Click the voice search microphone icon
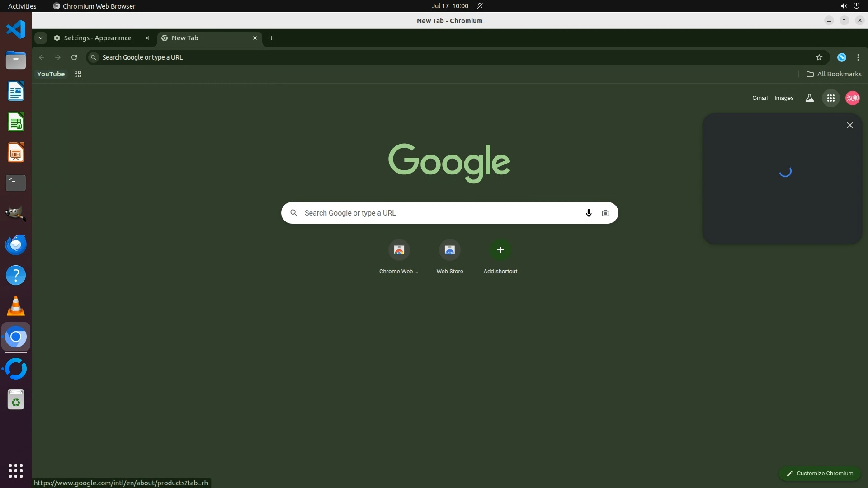Image resolution: width=868 pixels, height=488 pixels. point(588,213)
